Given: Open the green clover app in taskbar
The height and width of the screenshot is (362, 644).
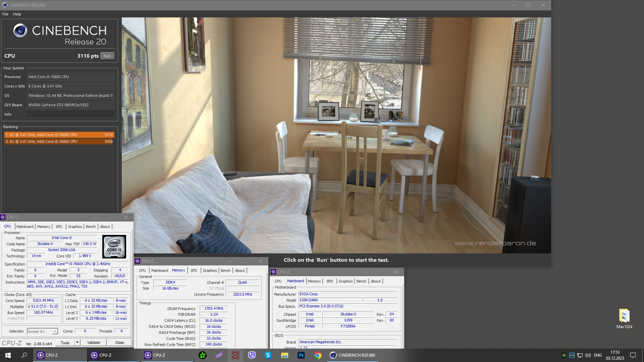Looking at the screenshot, I should [203, 355].
